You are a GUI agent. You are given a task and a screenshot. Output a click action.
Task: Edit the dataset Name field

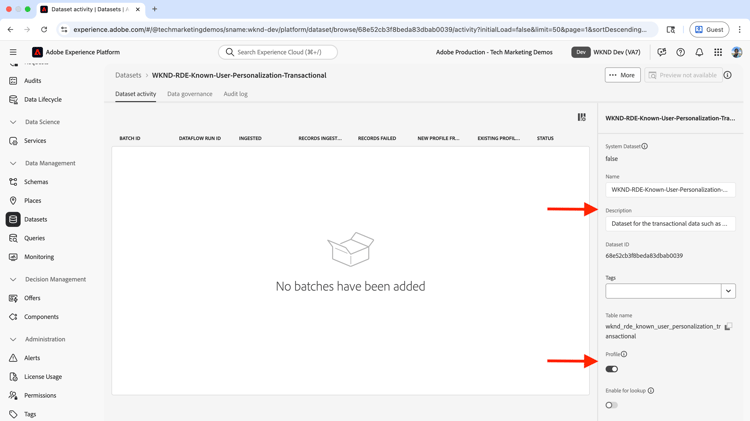(670, 189)
